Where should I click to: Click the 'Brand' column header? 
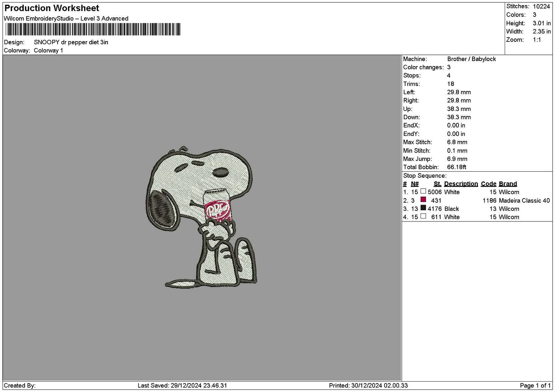[508, 184]
